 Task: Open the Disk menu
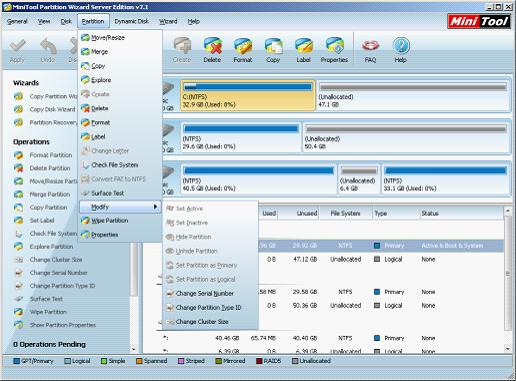[66, 21]
